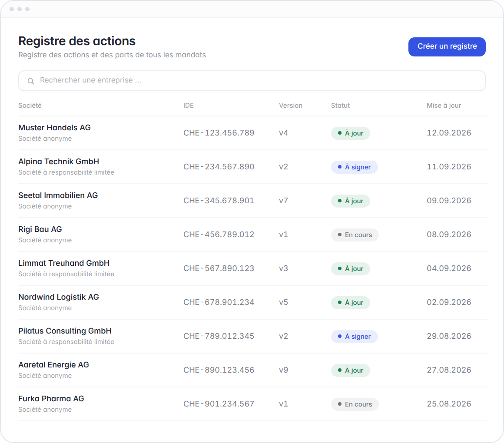The height and width of the screenshot is (443, 504).
Task: Click the date 09.09.2026
Action: point(449,201)
